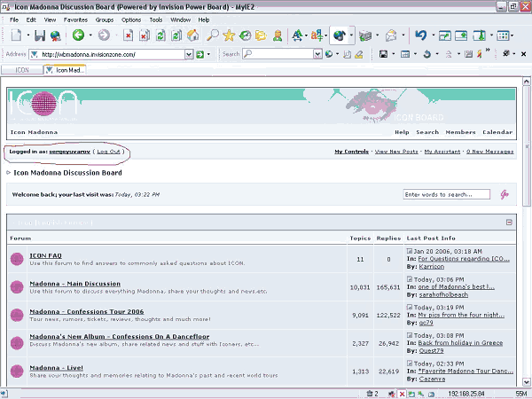Viewport: 532px width, 399px height.
Task: Open Madonna - Main Discussion forum
Action: [75, 284]
